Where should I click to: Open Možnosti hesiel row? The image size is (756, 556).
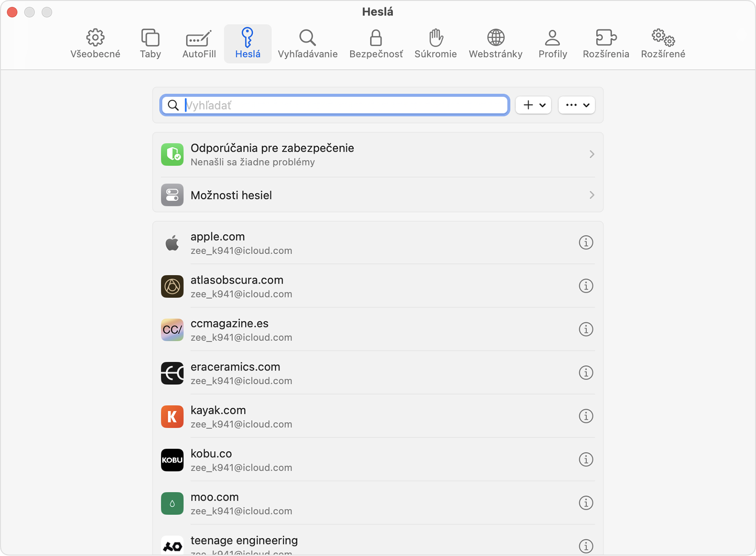click(x=378, y=195)
